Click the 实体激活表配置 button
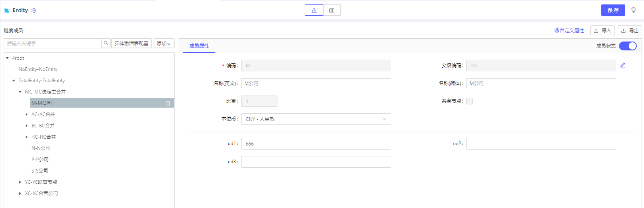This screenshot has width=644, height=208. coord(131,43)
